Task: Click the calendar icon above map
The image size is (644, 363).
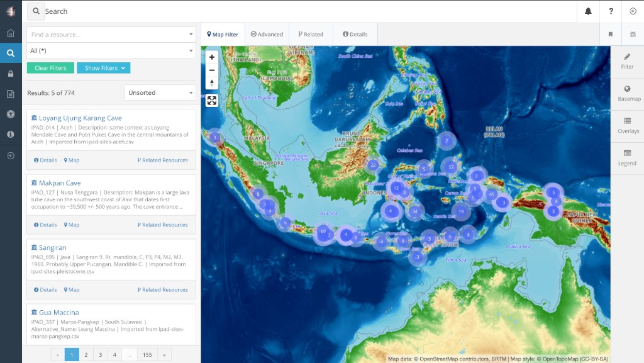Action: click(x=633, y=35)
